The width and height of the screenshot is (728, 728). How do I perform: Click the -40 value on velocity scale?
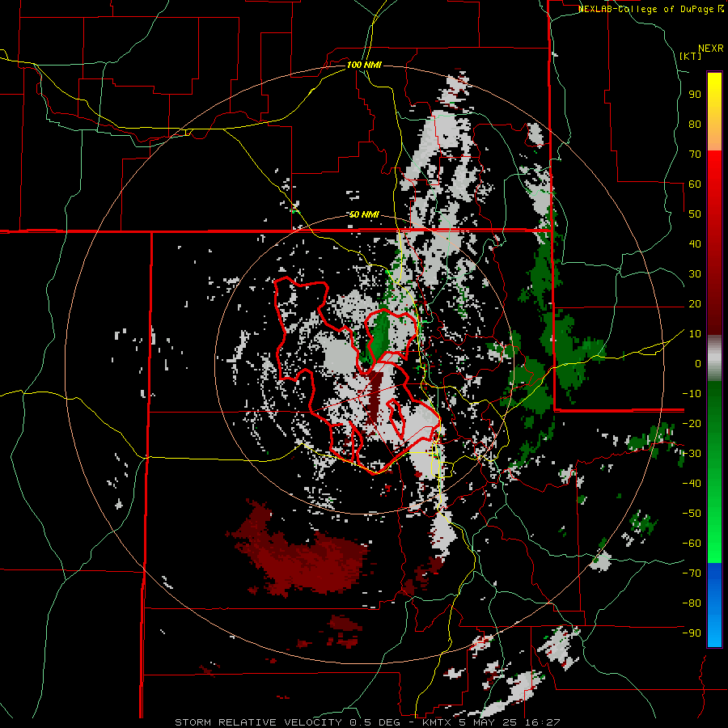(692, 484)
